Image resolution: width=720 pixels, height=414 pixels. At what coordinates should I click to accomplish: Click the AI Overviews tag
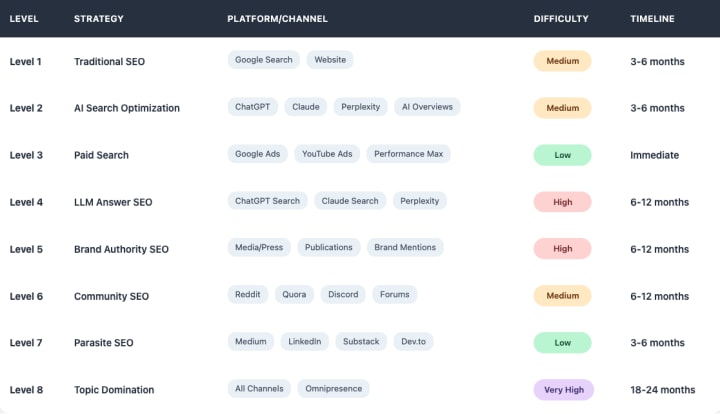(427, 107)
